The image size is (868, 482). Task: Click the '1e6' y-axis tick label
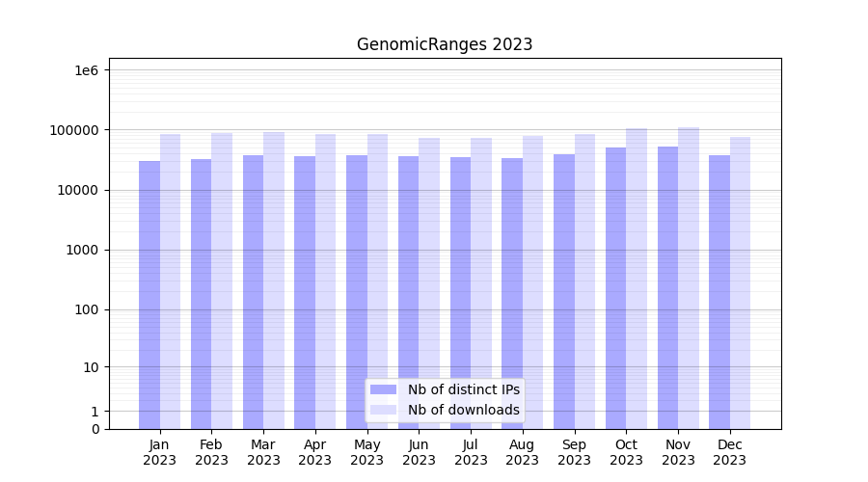point(85,70)
